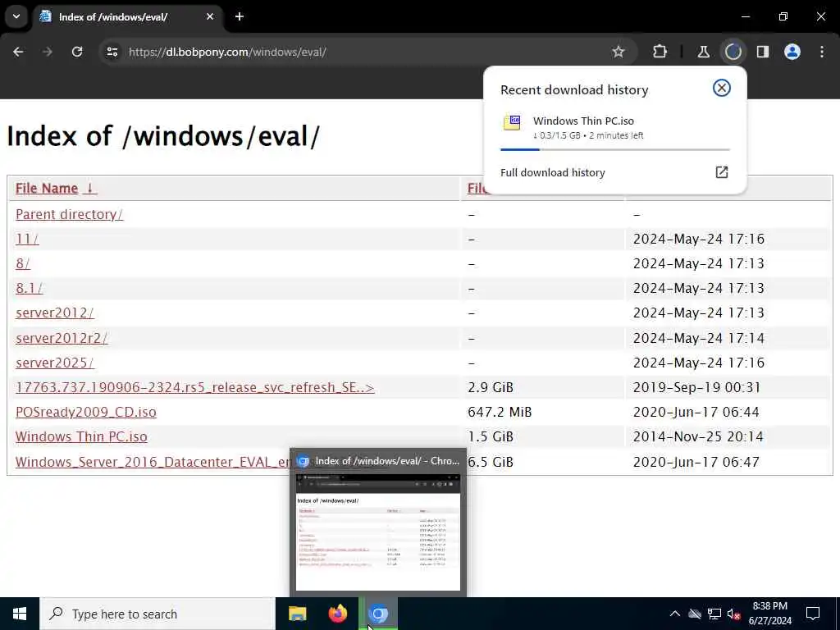The width and height of the screenshot is (840, 630).
Task: Open the Windows Start menu
Action: [20, 614]
